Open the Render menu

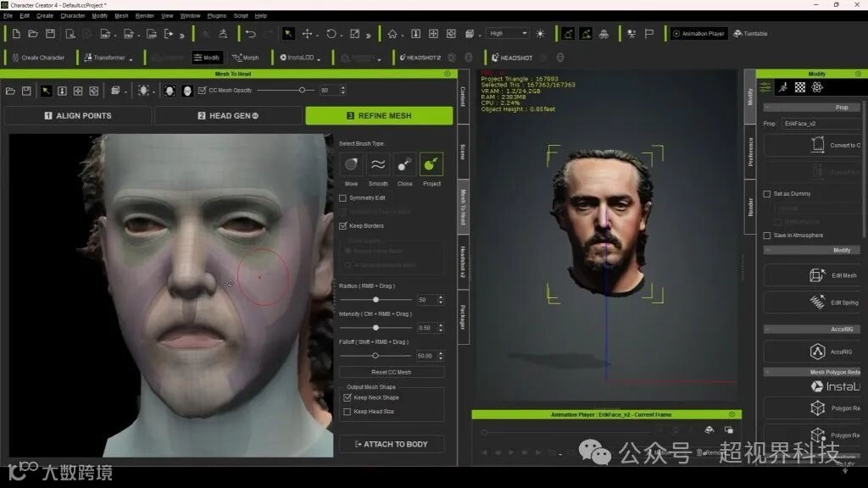(x=144, y=16)
